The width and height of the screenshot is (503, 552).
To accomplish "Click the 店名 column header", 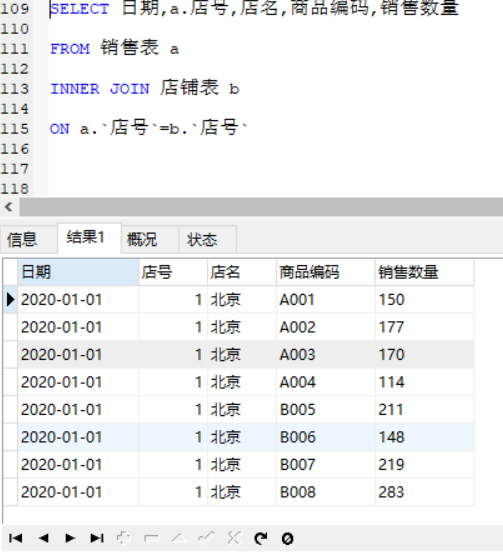I will [242, 272].
